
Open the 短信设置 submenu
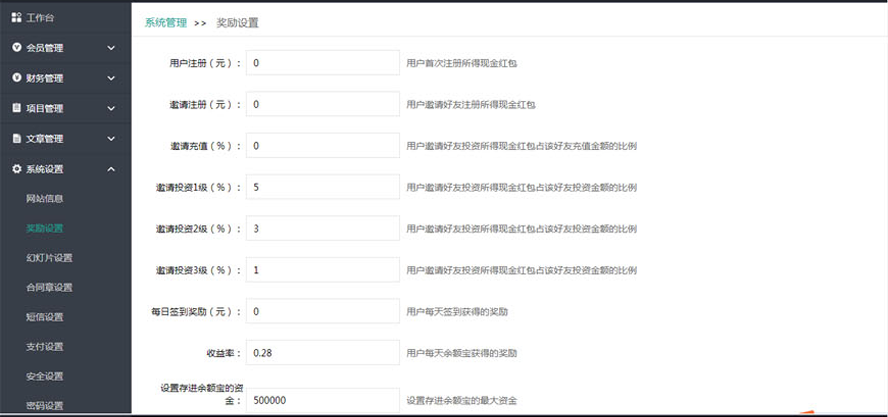point(45,317)
